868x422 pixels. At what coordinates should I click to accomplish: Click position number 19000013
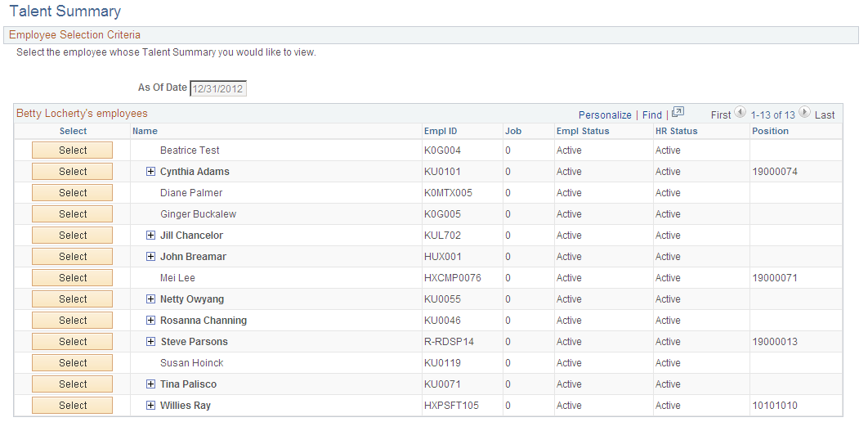click(775, 342)
